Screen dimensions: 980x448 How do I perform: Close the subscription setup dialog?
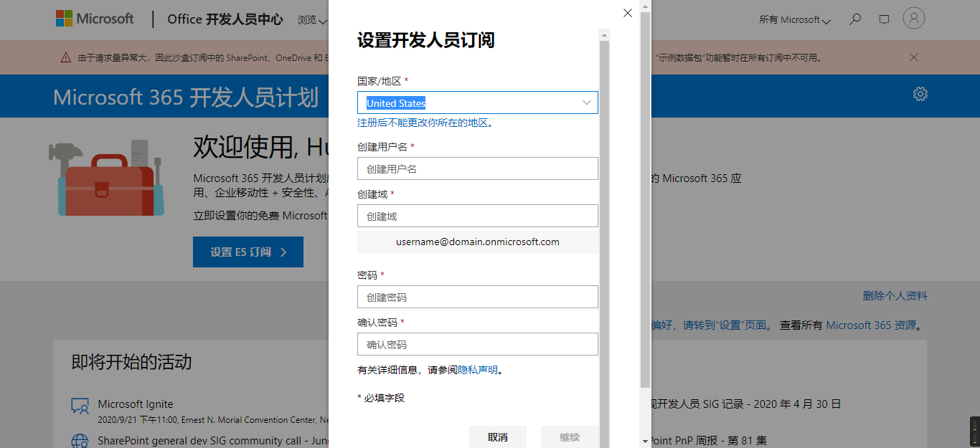click(628, 13)
